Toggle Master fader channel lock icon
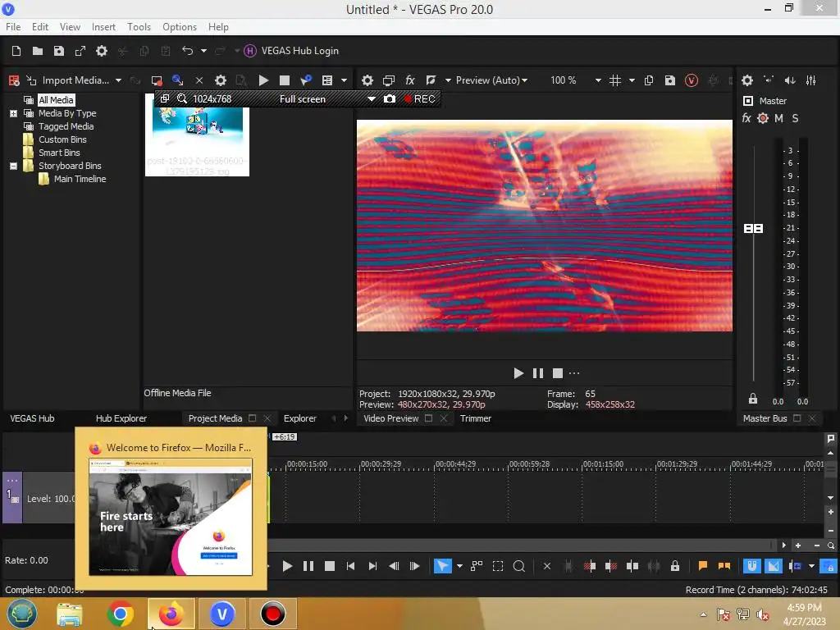840x630 pixels. click(753, 399)
